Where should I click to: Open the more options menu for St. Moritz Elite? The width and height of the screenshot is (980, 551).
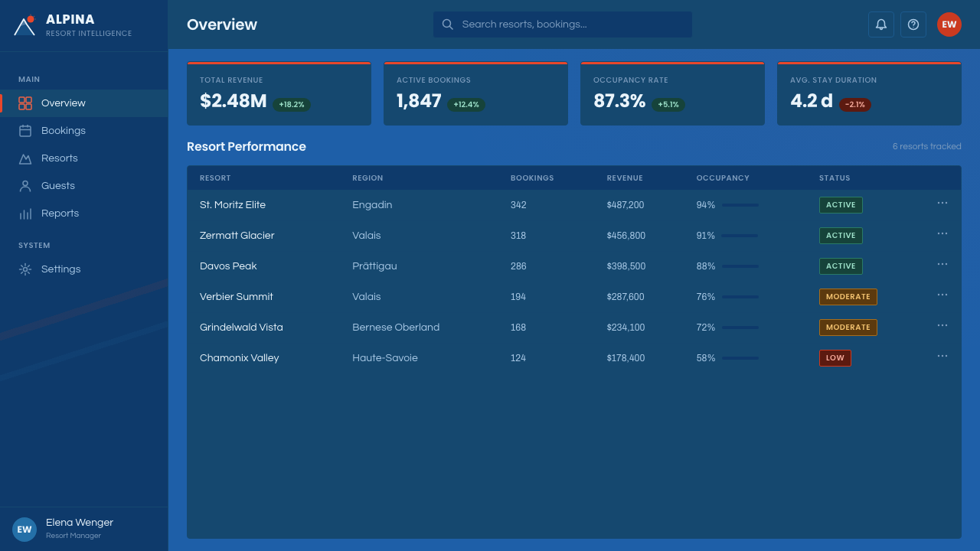[942, 203]
